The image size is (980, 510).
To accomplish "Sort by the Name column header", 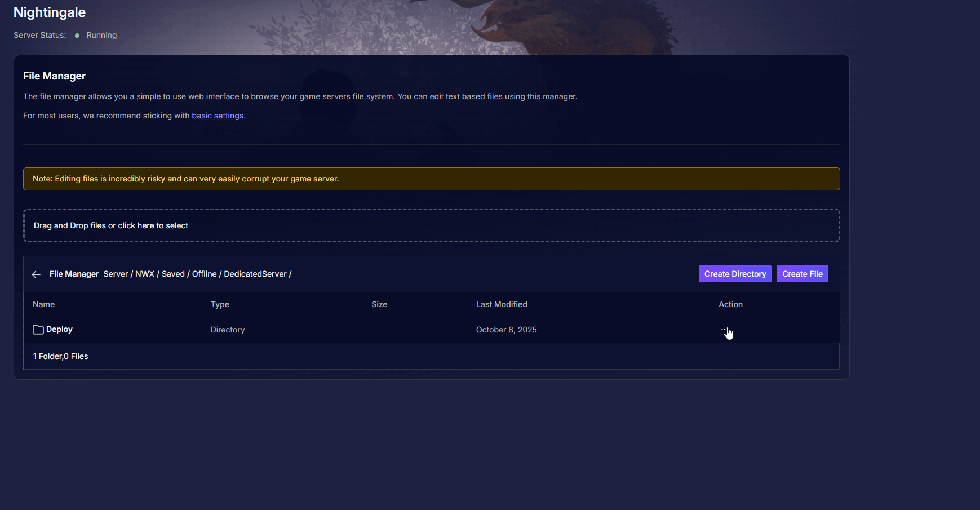I will point(44,304).
